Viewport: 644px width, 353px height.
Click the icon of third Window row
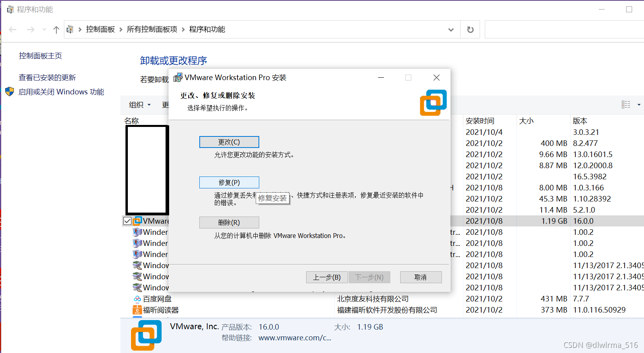[x=137, y=288]
